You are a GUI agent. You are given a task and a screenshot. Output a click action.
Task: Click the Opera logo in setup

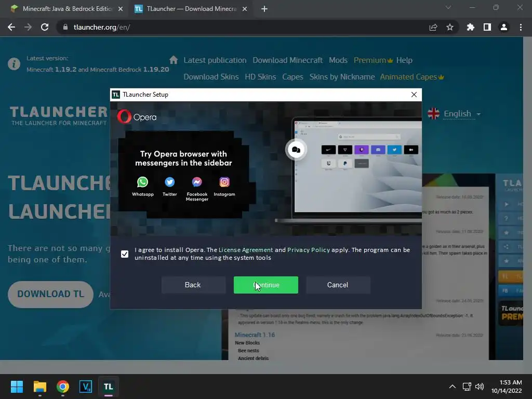(137, 117)
